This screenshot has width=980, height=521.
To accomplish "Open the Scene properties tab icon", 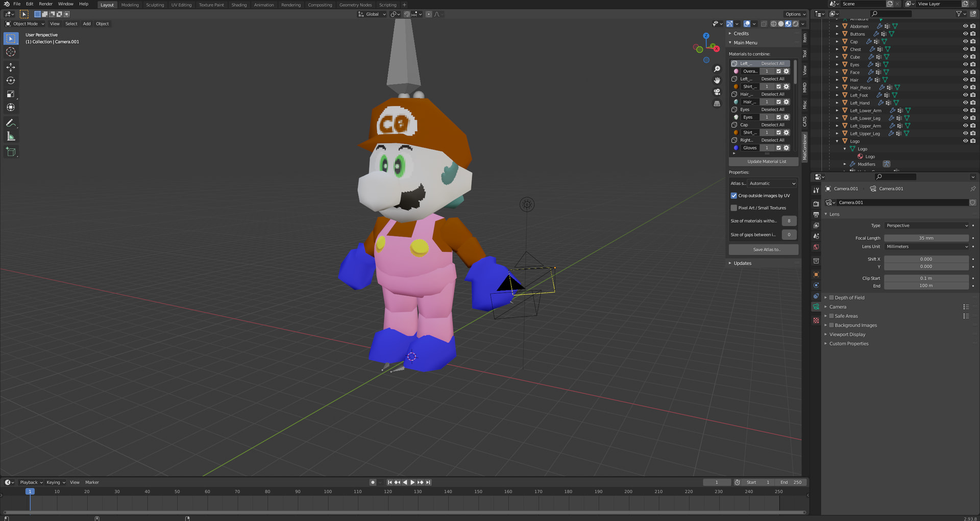I will click(x=816, y=236).
